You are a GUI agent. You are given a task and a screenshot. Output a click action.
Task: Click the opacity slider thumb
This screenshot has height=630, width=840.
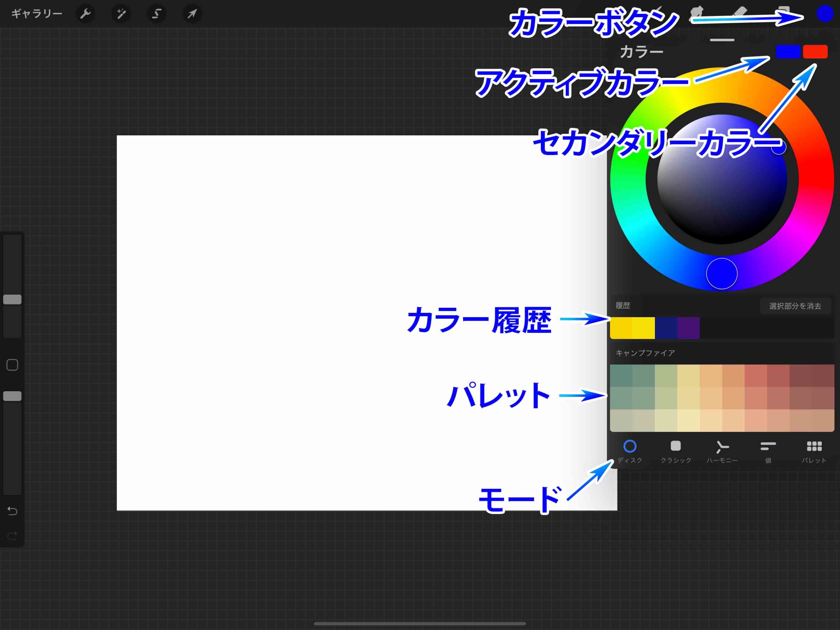pyautogui.click(x=12, y=396)
